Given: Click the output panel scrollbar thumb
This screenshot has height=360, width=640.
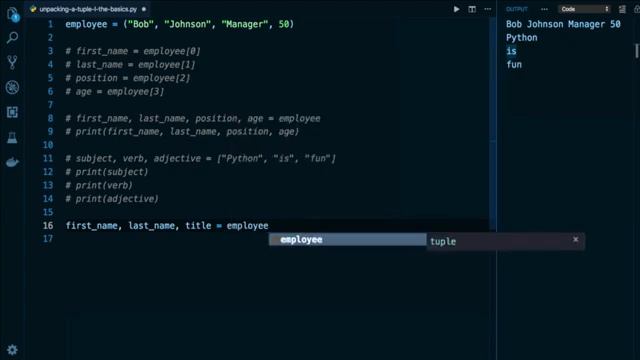Looking at the screenshot, I should click(x=637, y=51).
